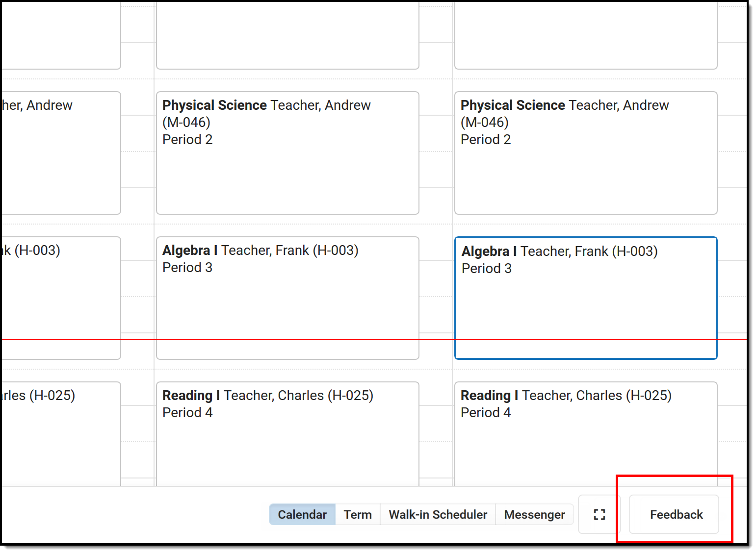Click empty grid strip right of highlighted Algebra card
Screen dimensions: 756x553
click(732, 298)
